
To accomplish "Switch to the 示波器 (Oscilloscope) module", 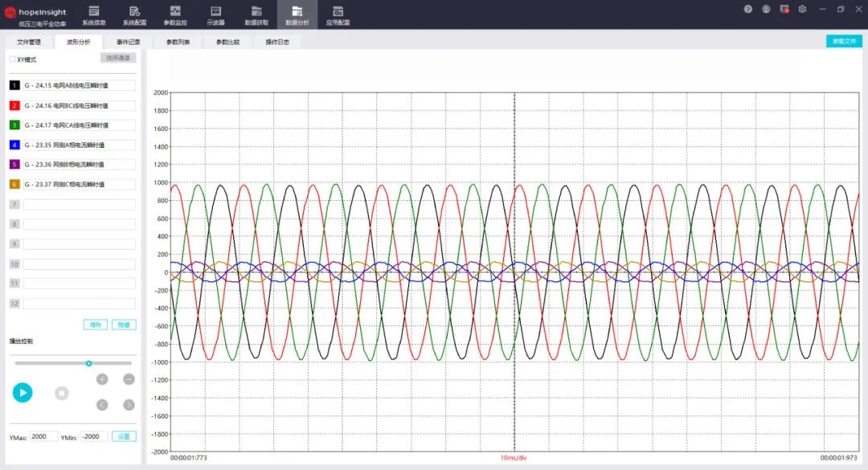I will click(x=215, y=14).
